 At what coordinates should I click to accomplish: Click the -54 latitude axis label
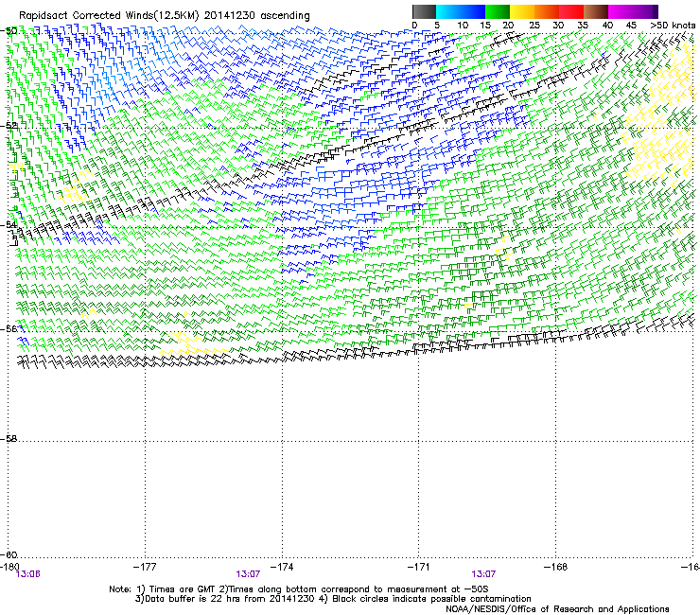click(x=9, y=224)
